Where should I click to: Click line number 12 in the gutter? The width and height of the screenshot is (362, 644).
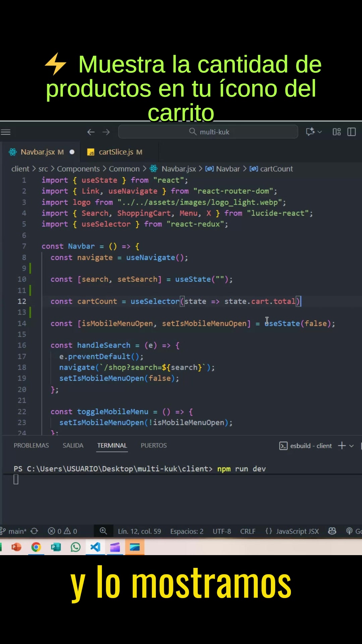coord(22,301)
